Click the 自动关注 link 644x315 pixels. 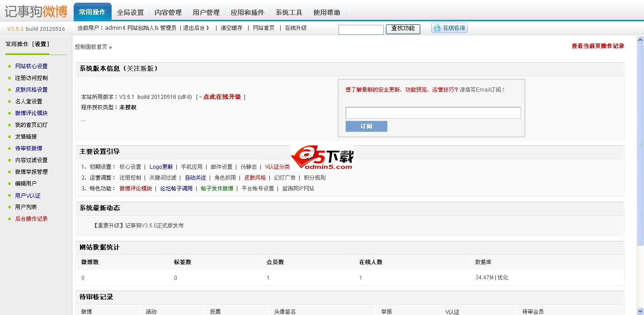195,177
